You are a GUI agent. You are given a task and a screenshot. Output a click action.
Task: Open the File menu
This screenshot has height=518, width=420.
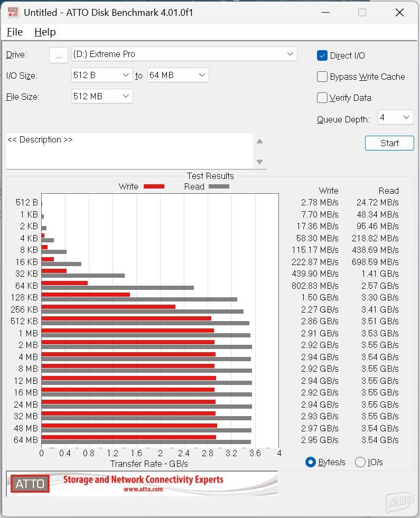(x=15, y=32)
